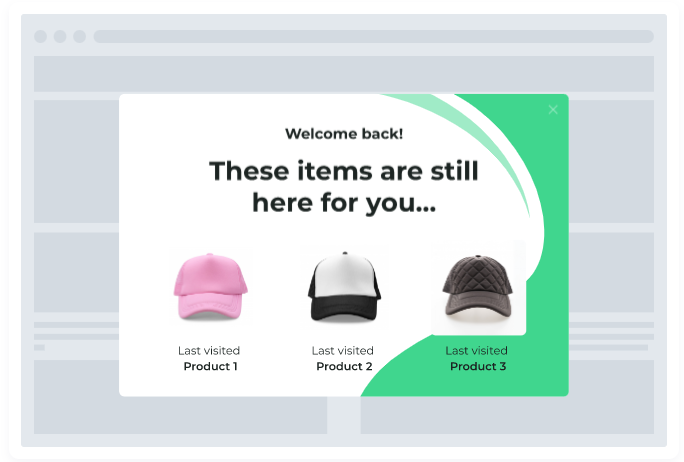
Task: Click Last visited text above Product 2
Action: [342, 350]
